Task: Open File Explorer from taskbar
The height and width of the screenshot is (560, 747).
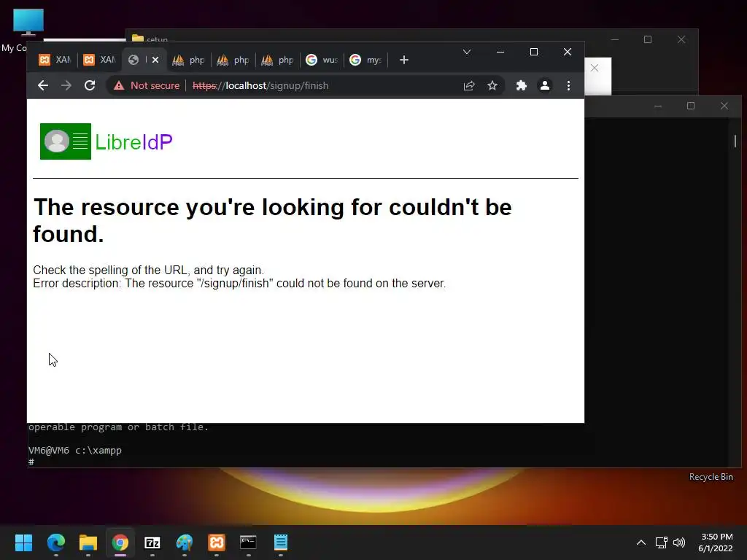Action: tap(88, 542)
